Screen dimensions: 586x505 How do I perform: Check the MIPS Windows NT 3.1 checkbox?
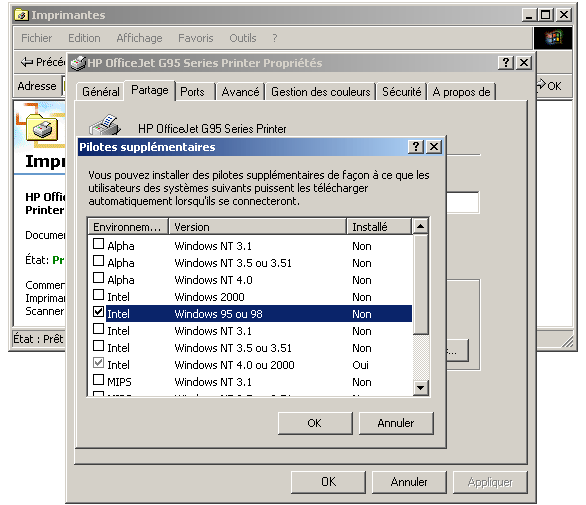[x=98, y=380]
